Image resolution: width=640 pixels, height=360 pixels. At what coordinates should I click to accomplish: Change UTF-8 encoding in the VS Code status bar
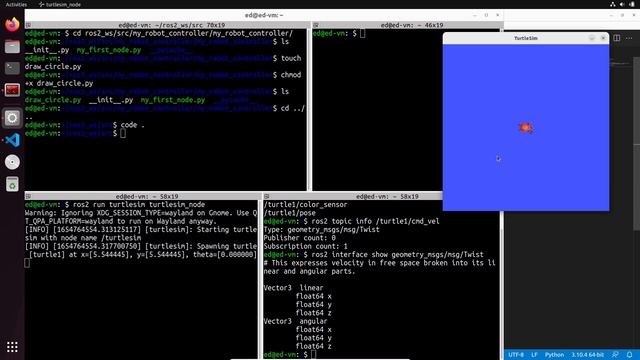[516, 355]
